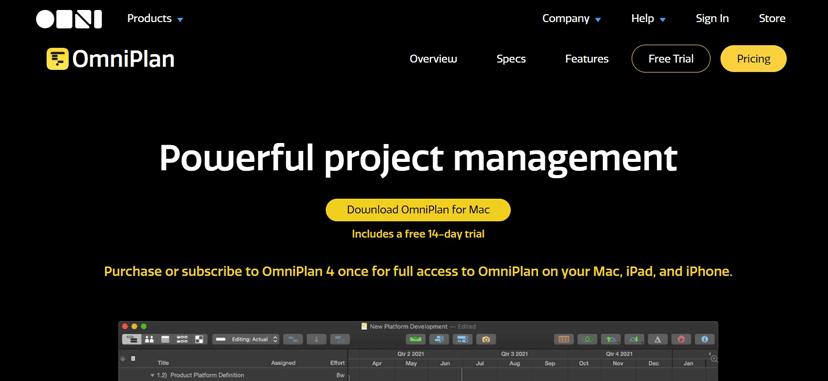Open the Products dropdown menu
This screenshot has height=381, width=828.
[155, 18]
